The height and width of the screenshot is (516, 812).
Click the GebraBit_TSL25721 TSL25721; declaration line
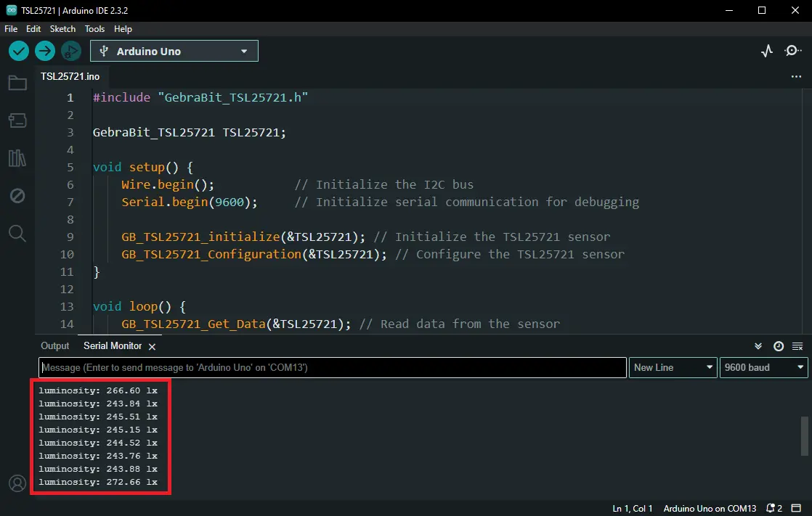pos(190,133)
